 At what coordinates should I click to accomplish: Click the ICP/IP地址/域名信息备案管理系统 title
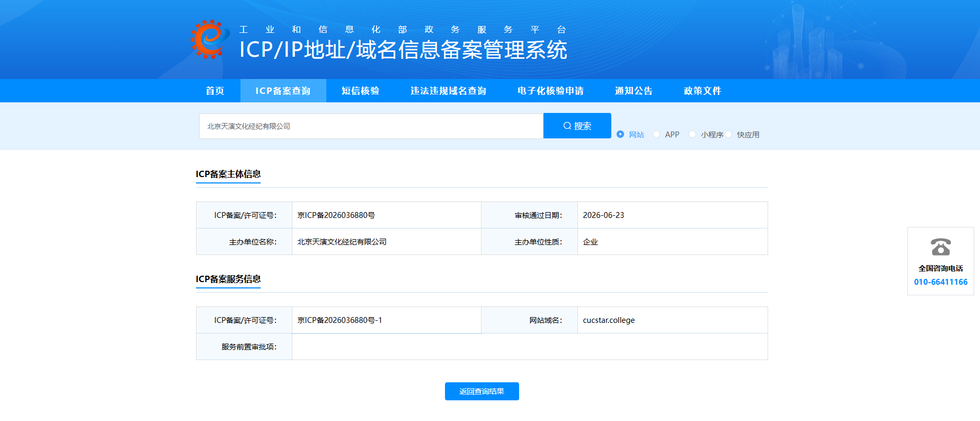coord(403,50)
